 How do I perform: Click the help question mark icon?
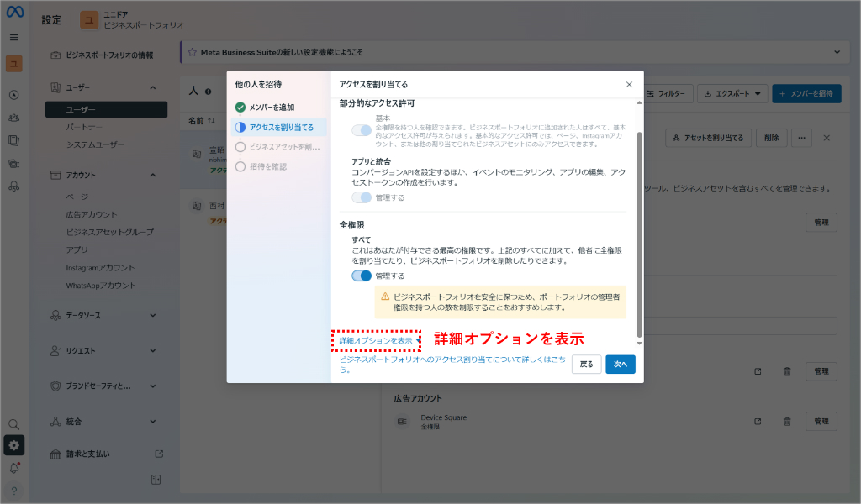[x=13, y=491]
